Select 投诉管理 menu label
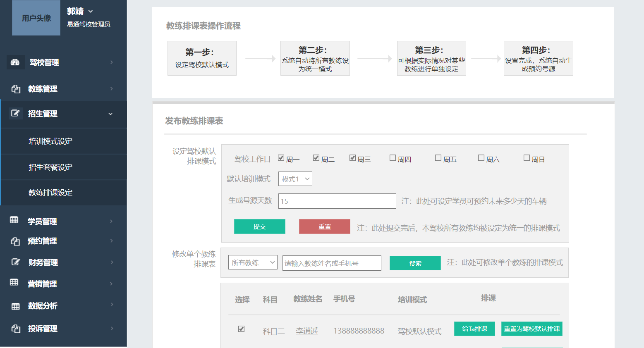Image resolution: width=644 pixels, height=348 pixels. pyautogui.click(x=43, y=329)
